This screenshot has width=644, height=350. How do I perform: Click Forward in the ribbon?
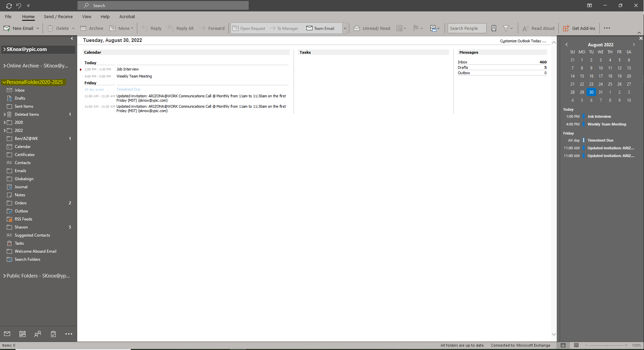[x=212, y=29]
